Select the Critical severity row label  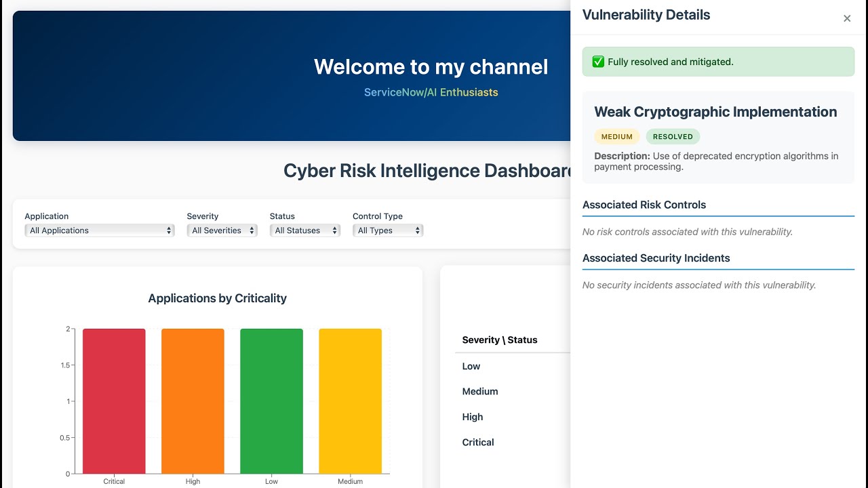click(478, 443)
